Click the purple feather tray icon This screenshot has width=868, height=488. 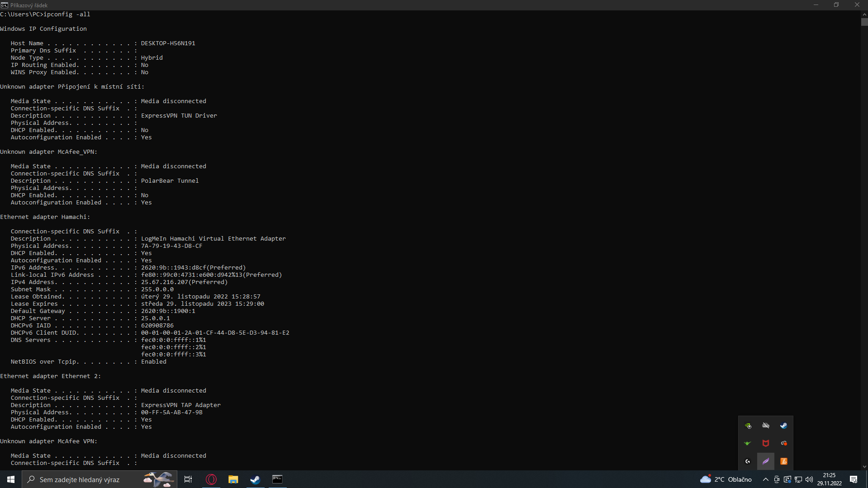click(x=766, y=461)
